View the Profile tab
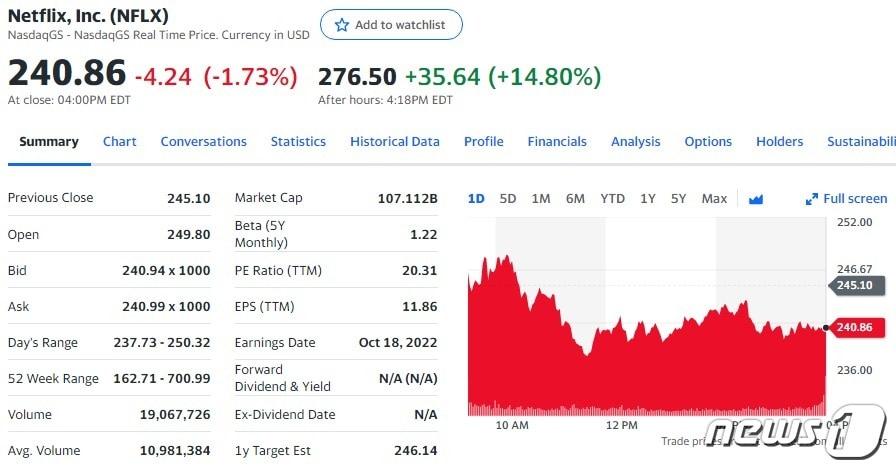The height and width of the screenshot is (471, 896). click(x=483, y=142)
